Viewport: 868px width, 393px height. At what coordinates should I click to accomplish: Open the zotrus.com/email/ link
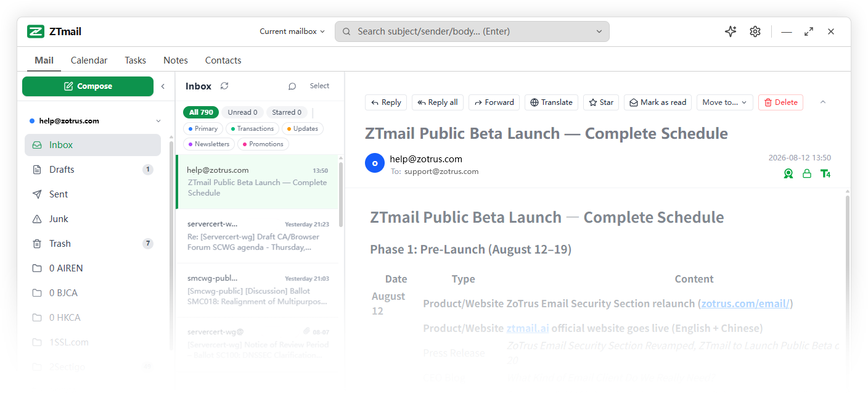tap(745, 304)
